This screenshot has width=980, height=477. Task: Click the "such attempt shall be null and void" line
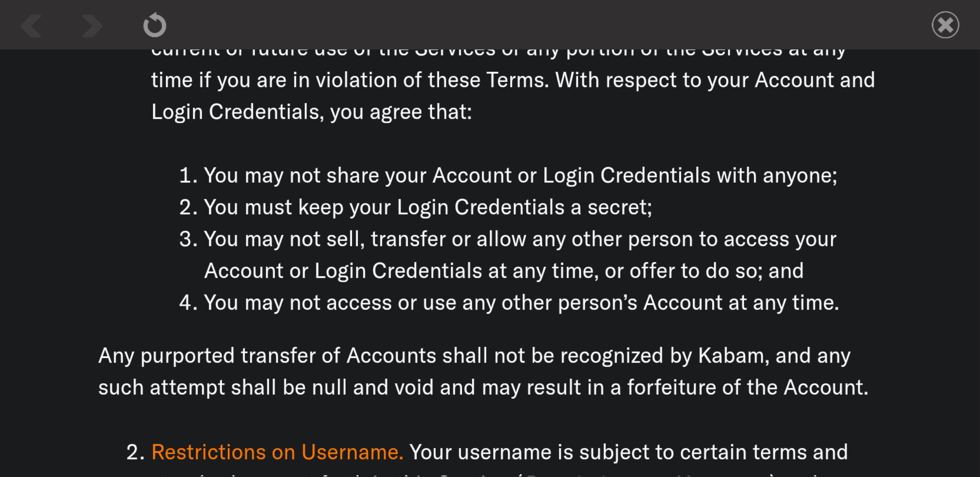[483, 388]
